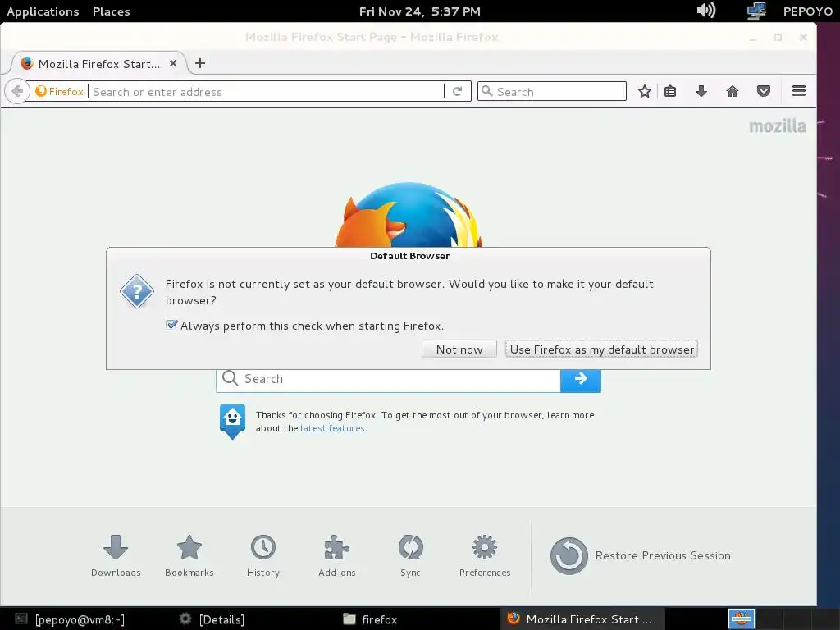Screen dimensions: 840x630
Task: Open Preferences from start page
Action: 485,555
